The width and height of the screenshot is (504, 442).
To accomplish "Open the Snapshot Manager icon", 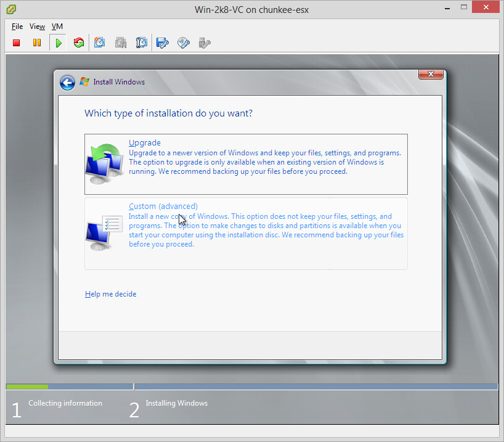I will click(142, 43).
